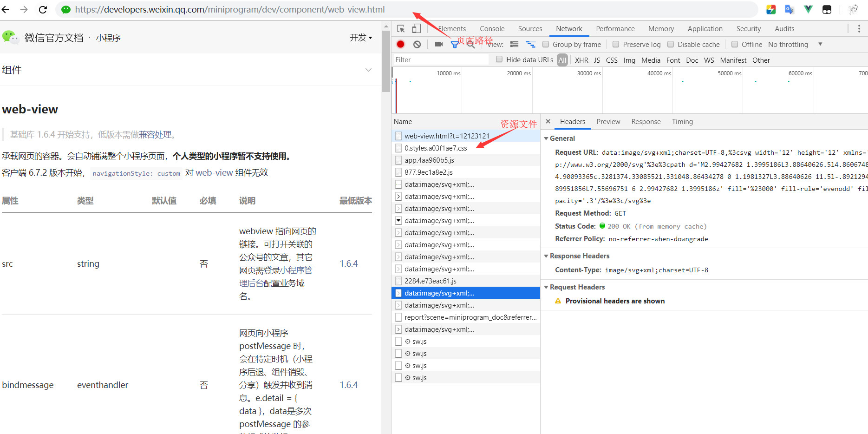Open the Application tab
The height and width of the screenshot is (434, 868).
click(x=705, y=29)
